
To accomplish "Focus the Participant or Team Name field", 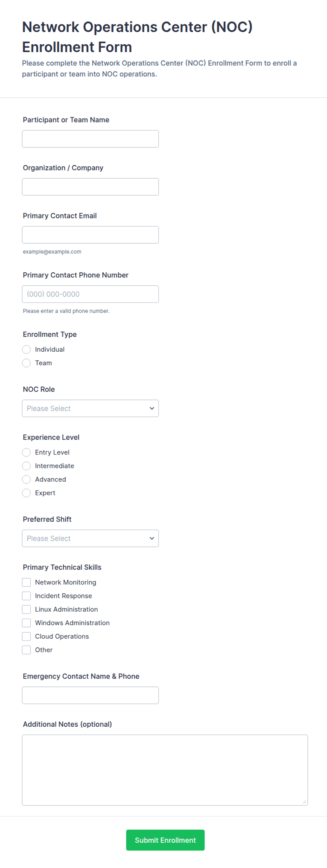I will point(90,139).
